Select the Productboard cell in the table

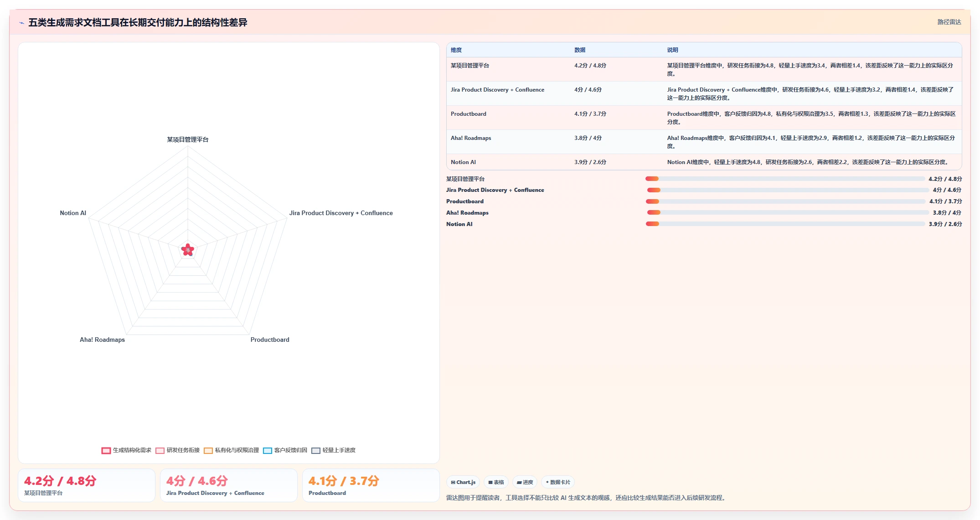coord(469,114)
